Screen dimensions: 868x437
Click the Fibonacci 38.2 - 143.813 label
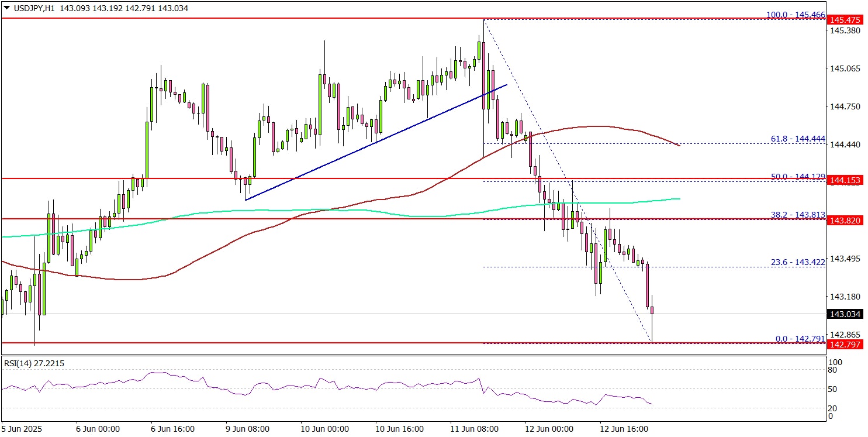point(797,215)
